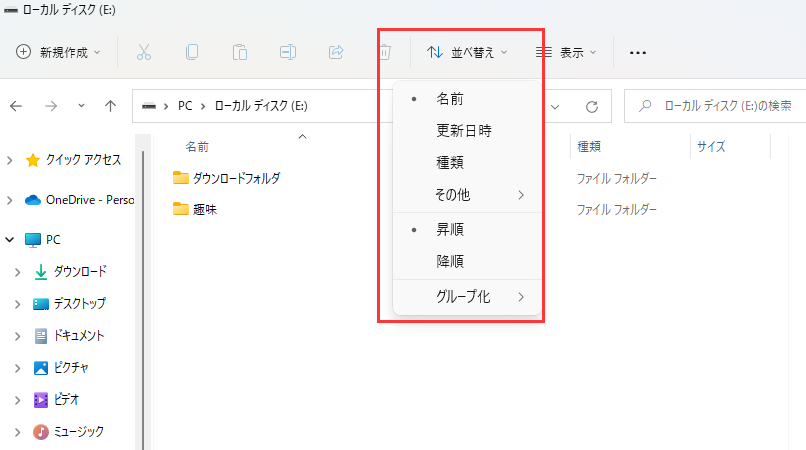806x450 pixels.
Task: Click the デスクトップ icon in sidebar
Action: click(x=41, y=304)
